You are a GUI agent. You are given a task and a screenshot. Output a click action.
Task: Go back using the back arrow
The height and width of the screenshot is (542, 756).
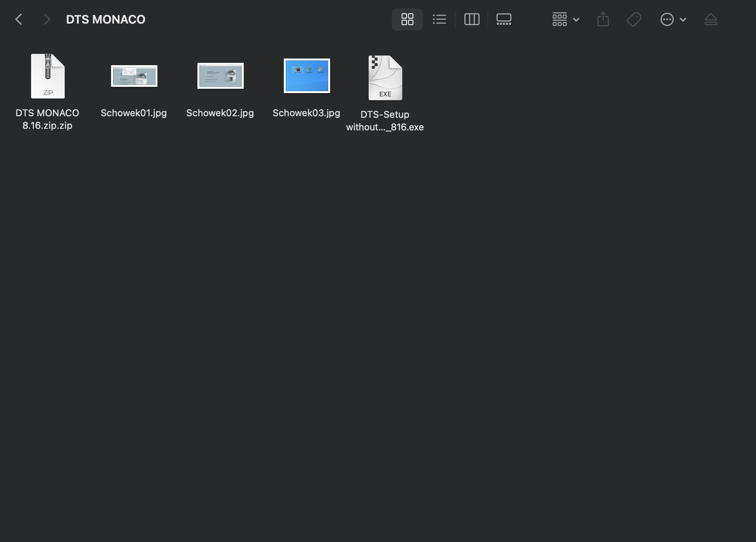[18, 19]
